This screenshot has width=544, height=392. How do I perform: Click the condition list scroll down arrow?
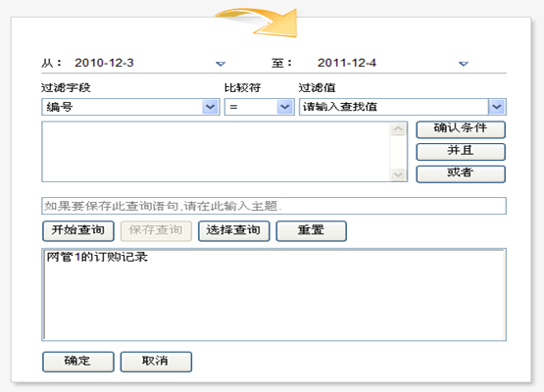(398, 174)
